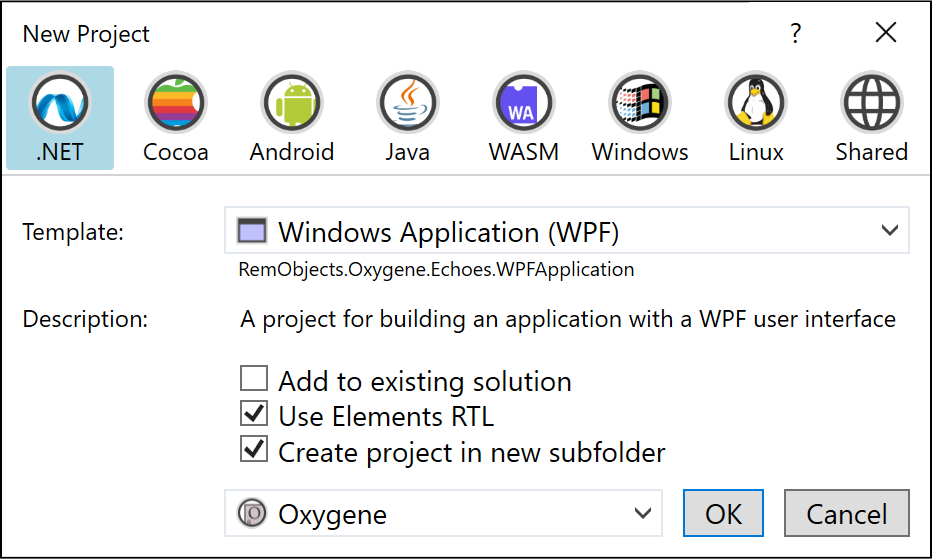Click the Linux tab label
The image size is (932, 559).
(756, 152)
